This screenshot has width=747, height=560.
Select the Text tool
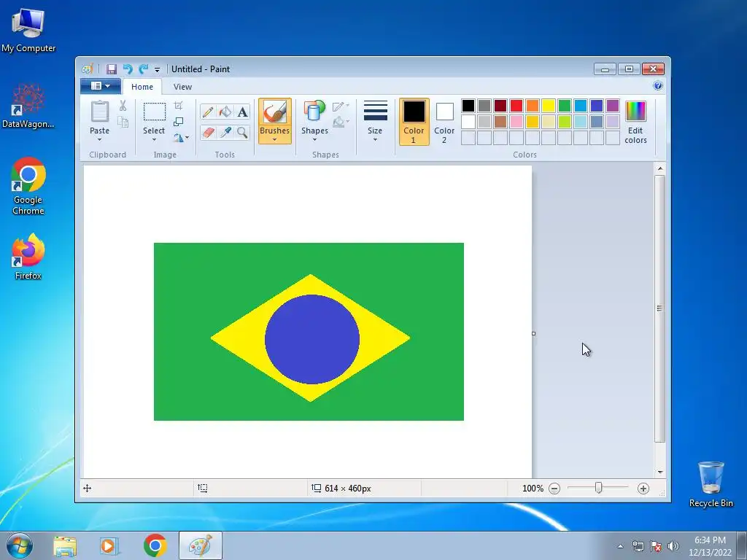point(242,112)
